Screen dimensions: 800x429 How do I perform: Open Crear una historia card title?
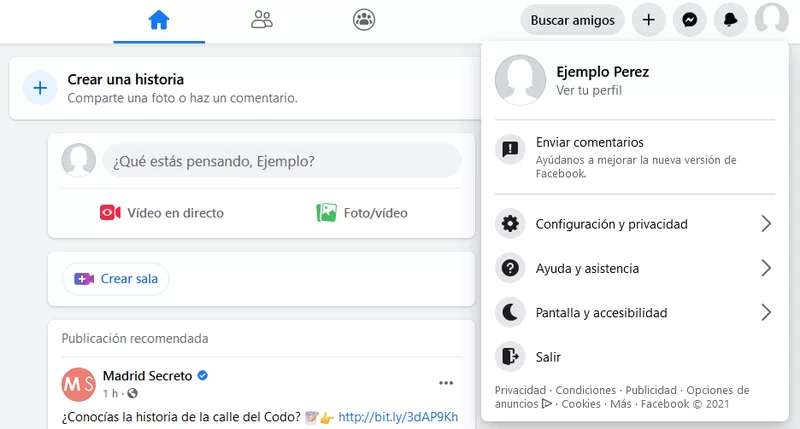pyautogui.click(x=126, y=80)
